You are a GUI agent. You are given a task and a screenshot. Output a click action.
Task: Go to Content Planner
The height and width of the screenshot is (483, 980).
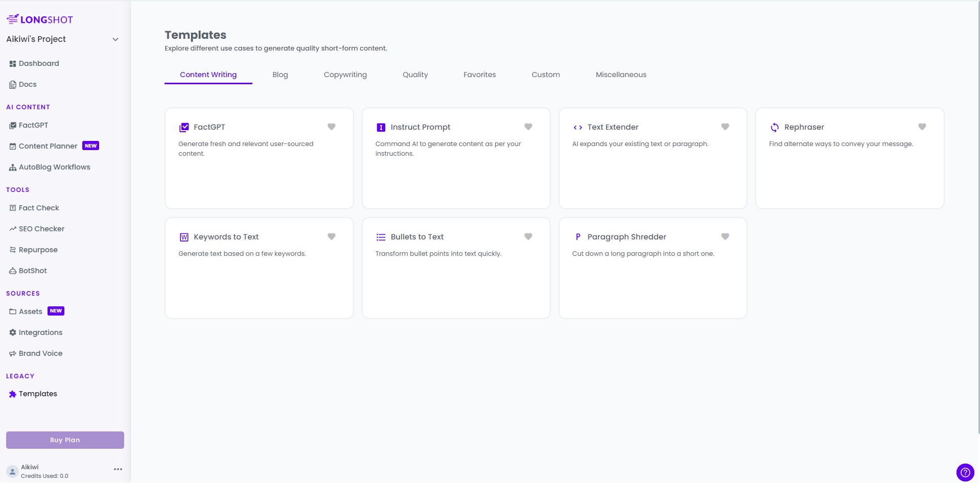click(48, 147)
